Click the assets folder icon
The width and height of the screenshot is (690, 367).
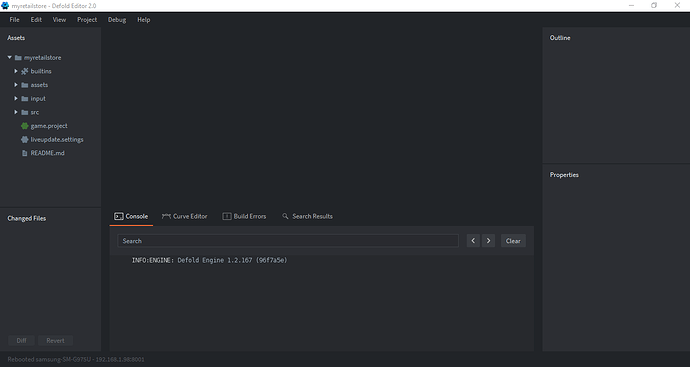point(25,85)
